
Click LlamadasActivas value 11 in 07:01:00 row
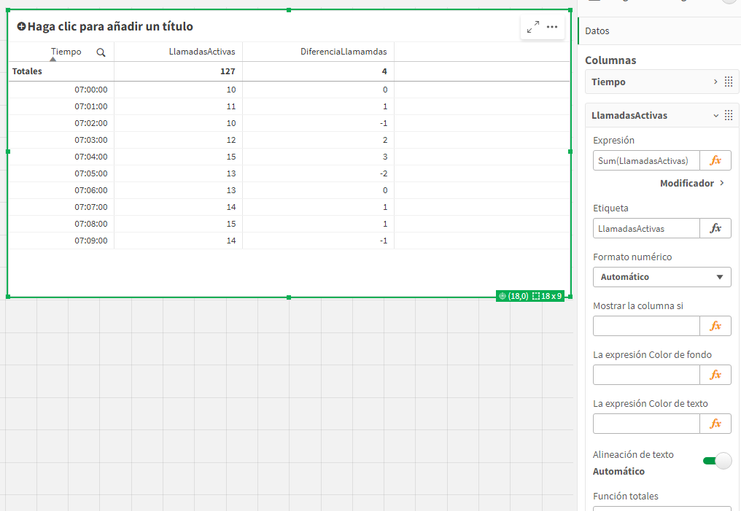(x=231, y=106)
